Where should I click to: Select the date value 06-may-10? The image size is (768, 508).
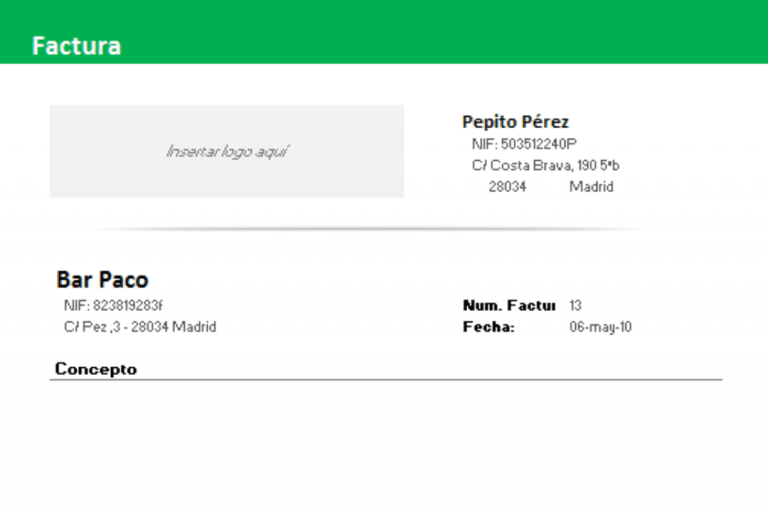(x=600, y=327)
